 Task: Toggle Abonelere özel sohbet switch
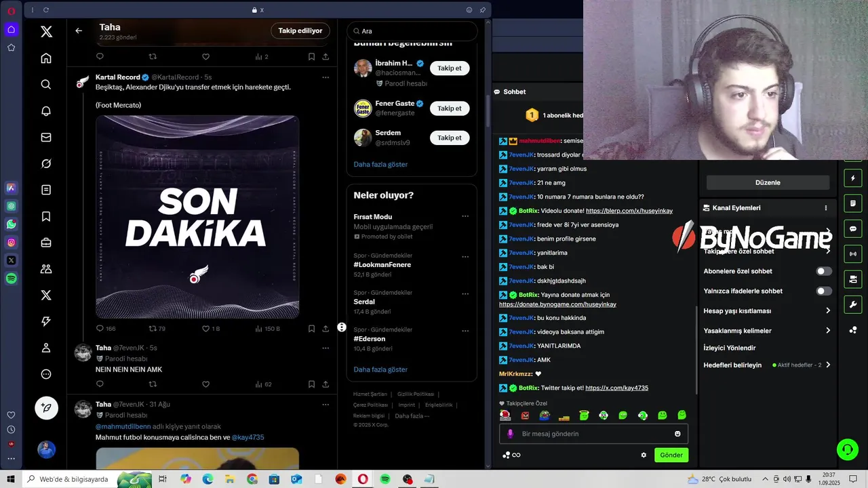(x=824, y=271)
